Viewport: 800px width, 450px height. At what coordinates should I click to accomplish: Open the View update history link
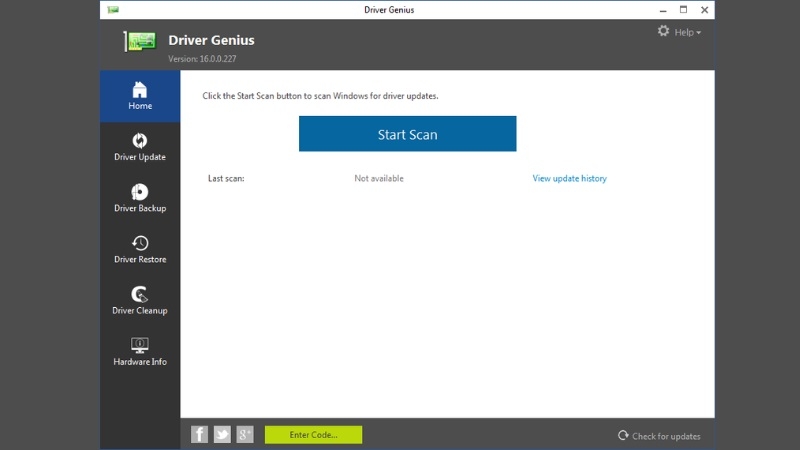(569, 179)
